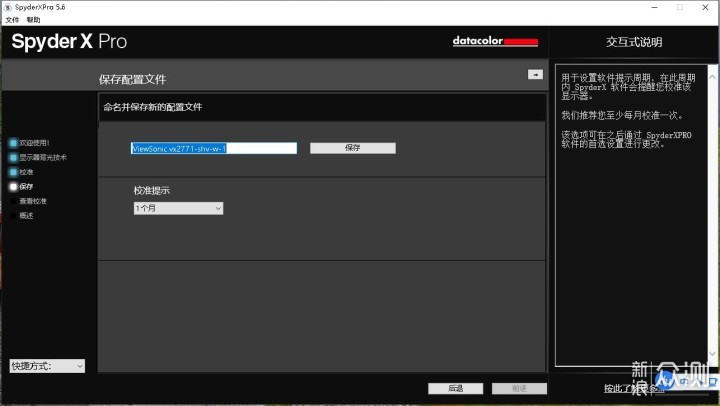The image size is (720, 406).
Task: Go to the 查看校准 step
Action: pyautogui.click(x=28, y=201)
